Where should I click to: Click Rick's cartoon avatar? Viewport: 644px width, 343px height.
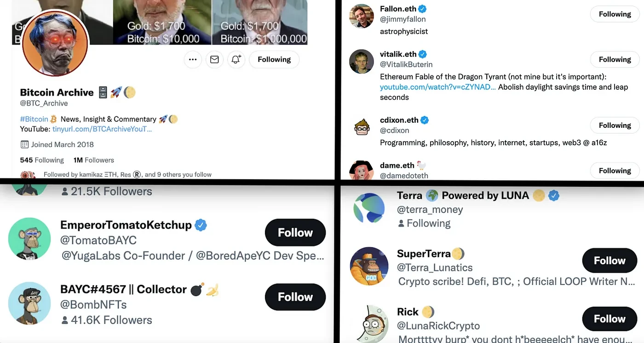tap(369, 324)
